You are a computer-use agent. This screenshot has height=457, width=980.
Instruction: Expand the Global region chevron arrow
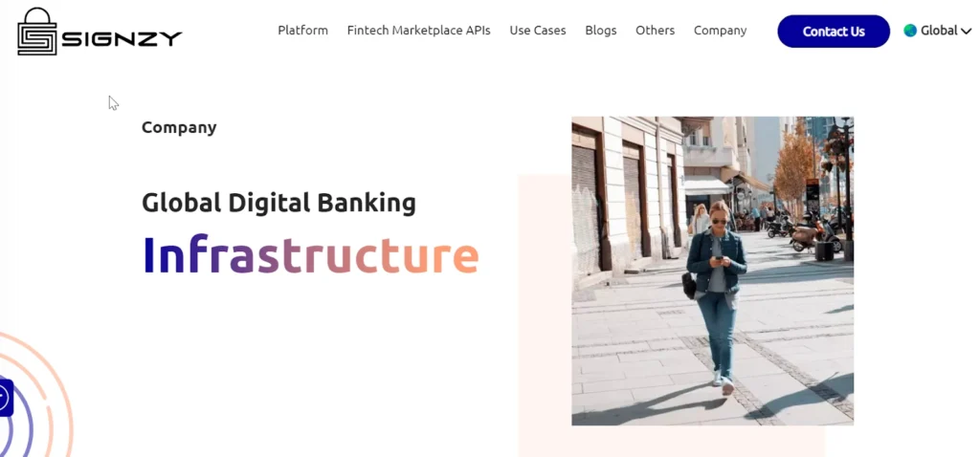click(967, 32)
